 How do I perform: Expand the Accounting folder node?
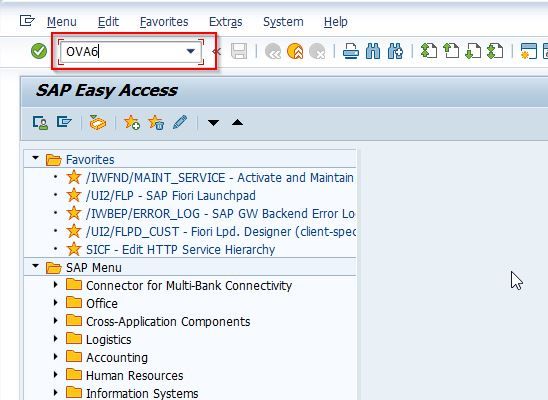click(x=56, y=356)
